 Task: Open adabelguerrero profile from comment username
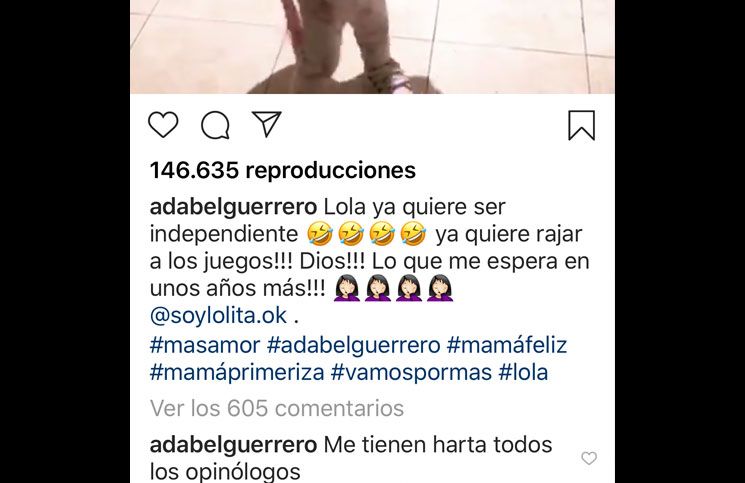233,445
